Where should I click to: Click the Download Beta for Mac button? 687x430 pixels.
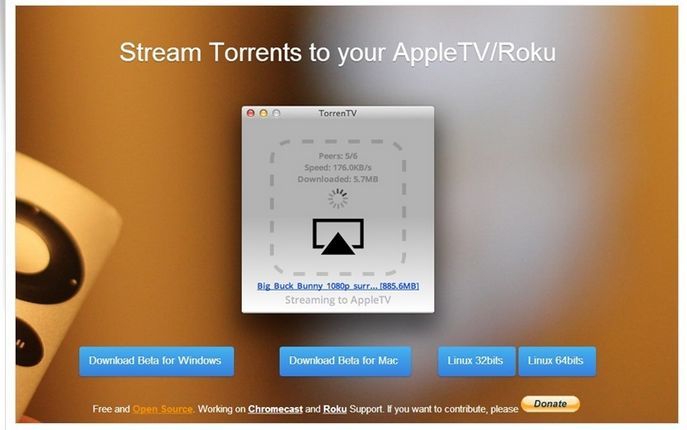click(345, 361)
